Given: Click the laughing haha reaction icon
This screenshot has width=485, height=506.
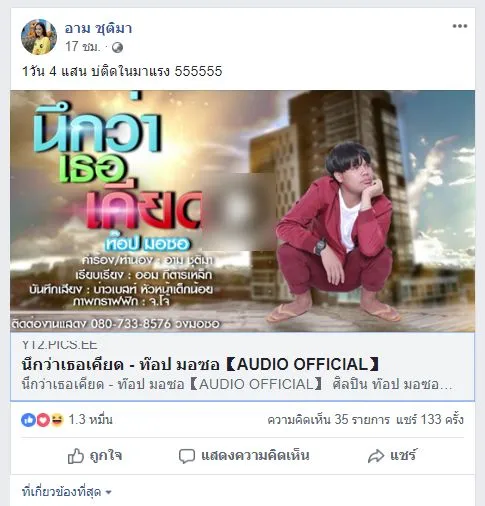Looking at the screenshot, I should tap(57, 420).
